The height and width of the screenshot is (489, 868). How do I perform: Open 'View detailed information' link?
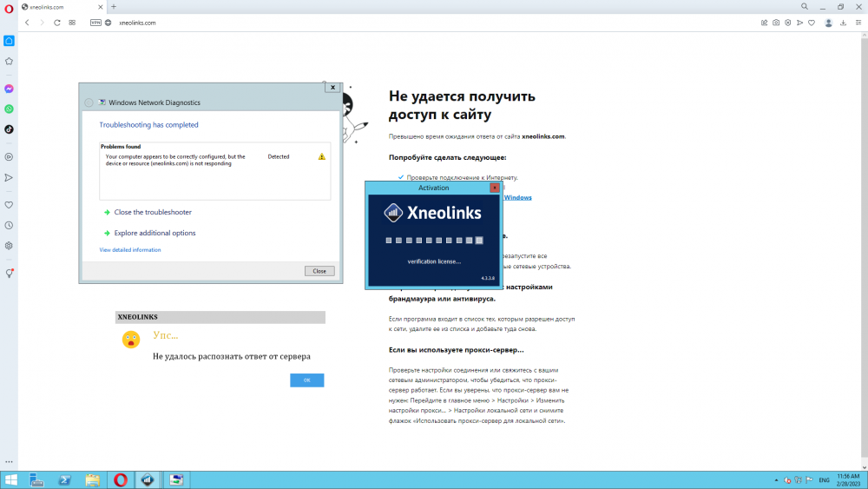pos(130,250)
